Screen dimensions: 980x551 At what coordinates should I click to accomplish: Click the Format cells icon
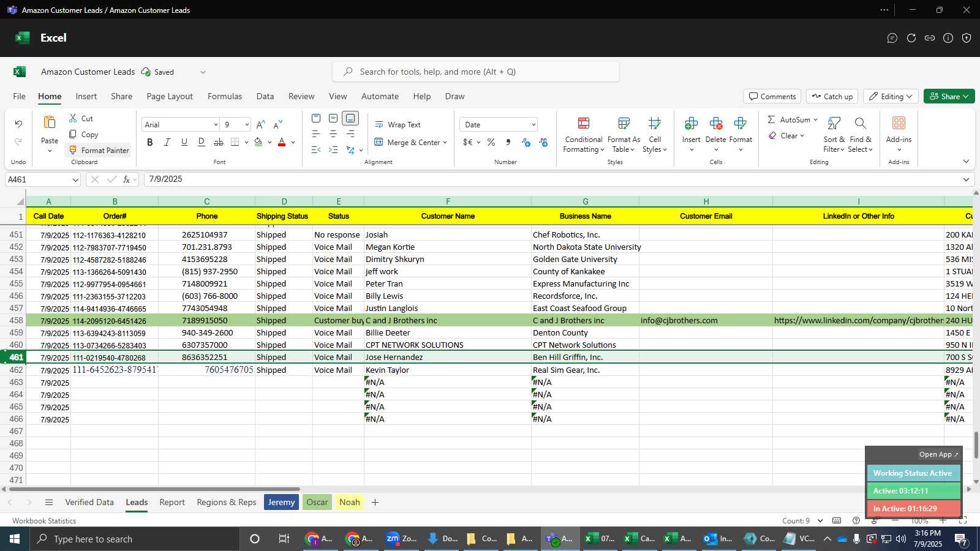click(741, 124)
